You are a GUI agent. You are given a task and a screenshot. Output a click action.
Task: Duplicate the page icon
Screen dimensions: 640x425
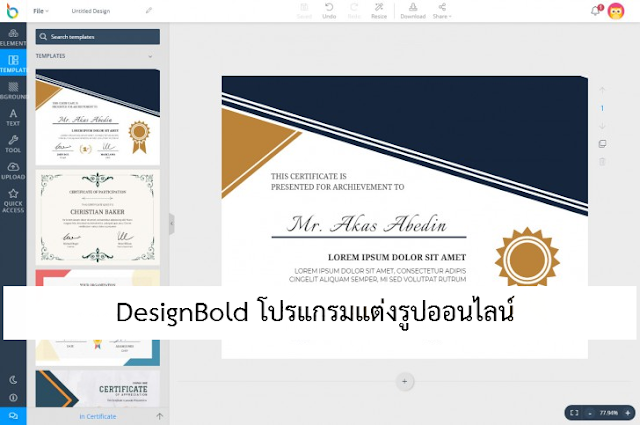point(602,144)
